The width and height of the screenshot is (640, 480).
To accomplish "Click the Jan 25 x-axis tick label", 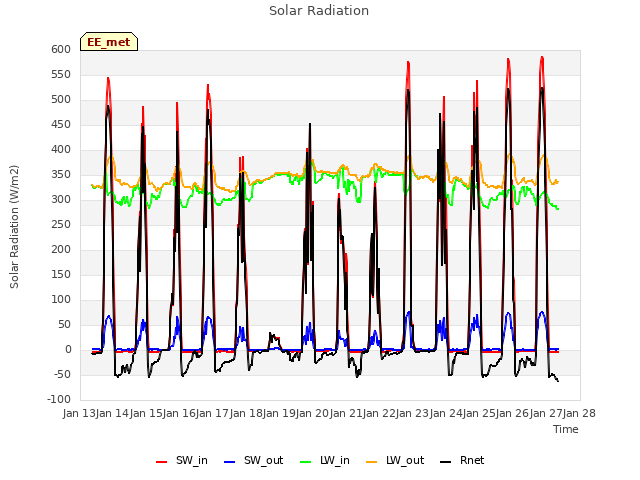I will pyautogui.click(x=479, y=413).
